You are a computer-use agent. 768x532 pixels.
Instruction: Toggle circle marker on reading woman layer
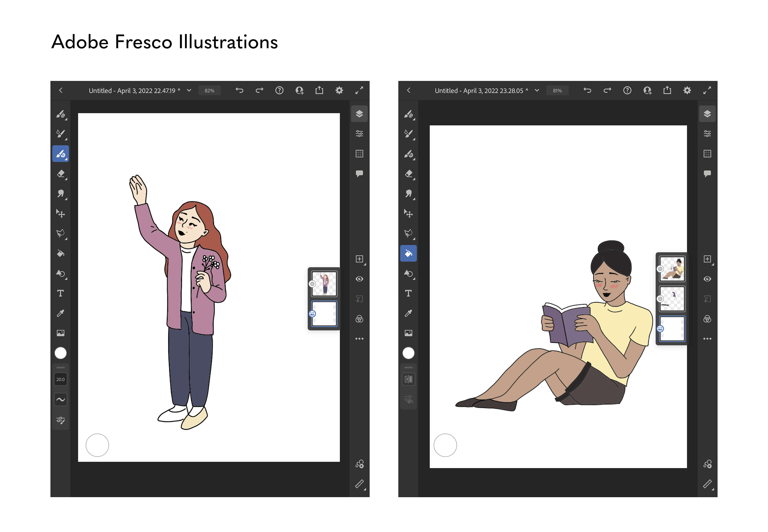(x=660, y=269)
